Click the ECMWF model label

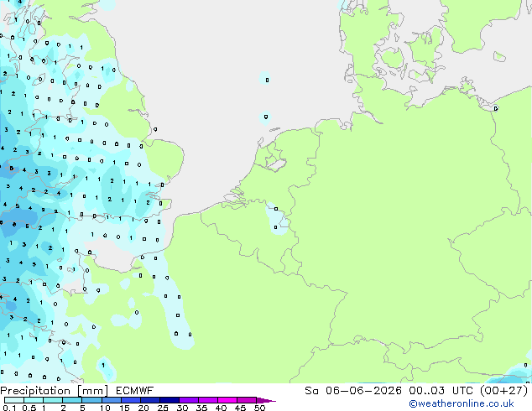click(135, 391)
